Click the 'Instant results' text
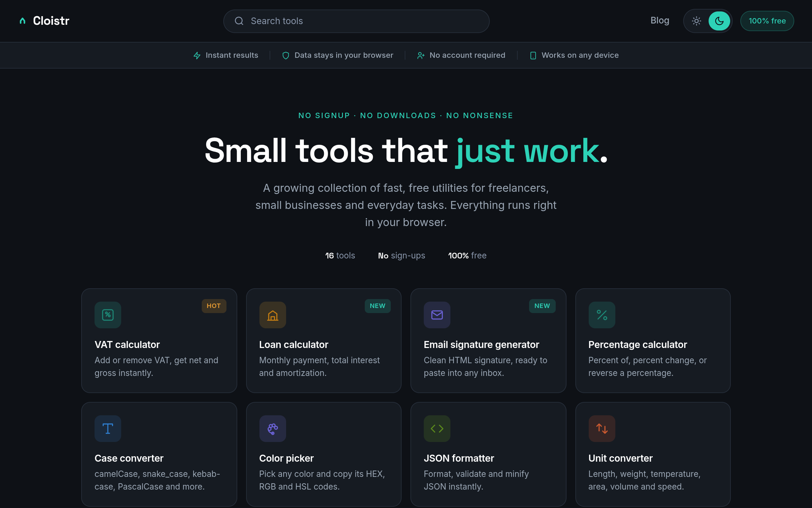 232,55
